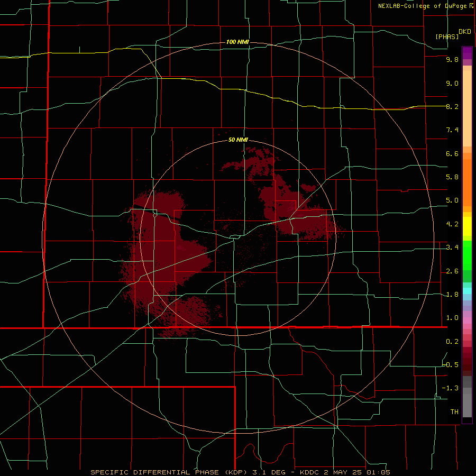
Task: Pick the purple segment atop the color bar
Action: (467, 53)
